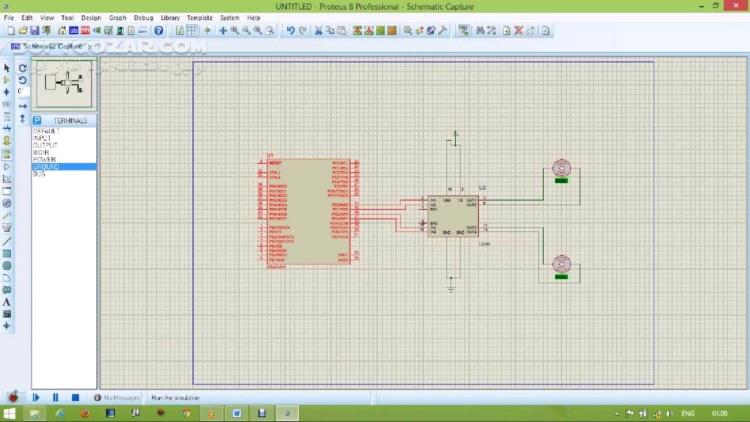750x422 pixels.
Task: Click the Cut scissors icon
Action: click(318, 31)
